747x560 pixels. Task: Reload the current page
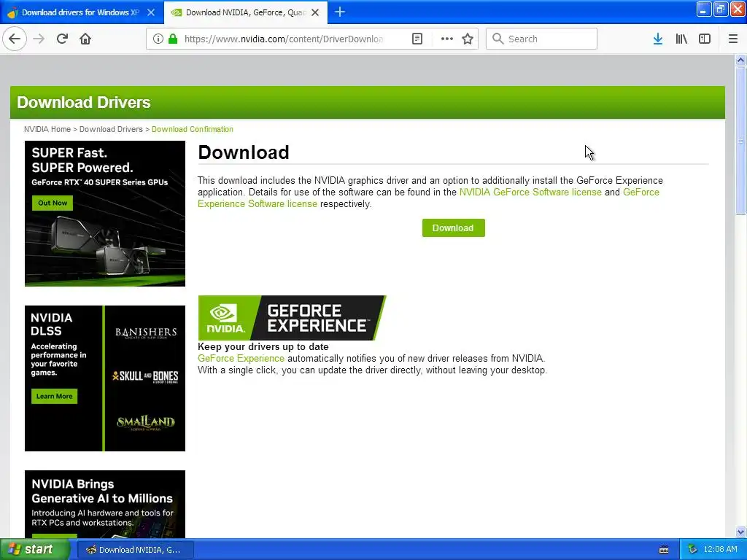pyautogui.click(x=62, y=39)
